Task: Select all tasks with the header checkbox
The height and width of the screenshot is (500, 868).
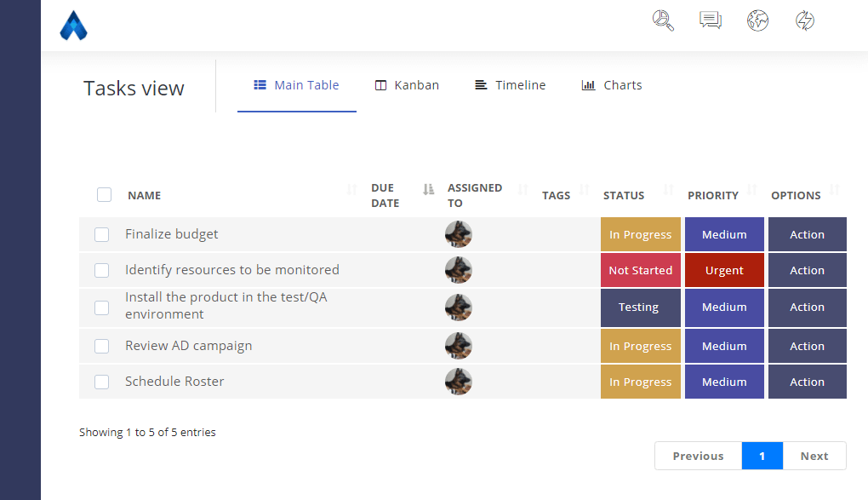Action: click(x=104, y=194)
